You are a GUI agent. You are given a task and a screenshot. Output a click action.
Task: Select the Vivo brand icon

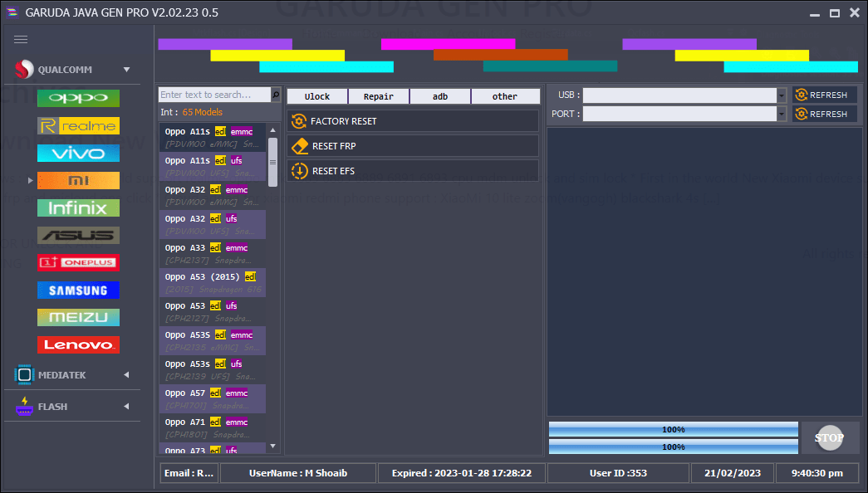[77, 153]
